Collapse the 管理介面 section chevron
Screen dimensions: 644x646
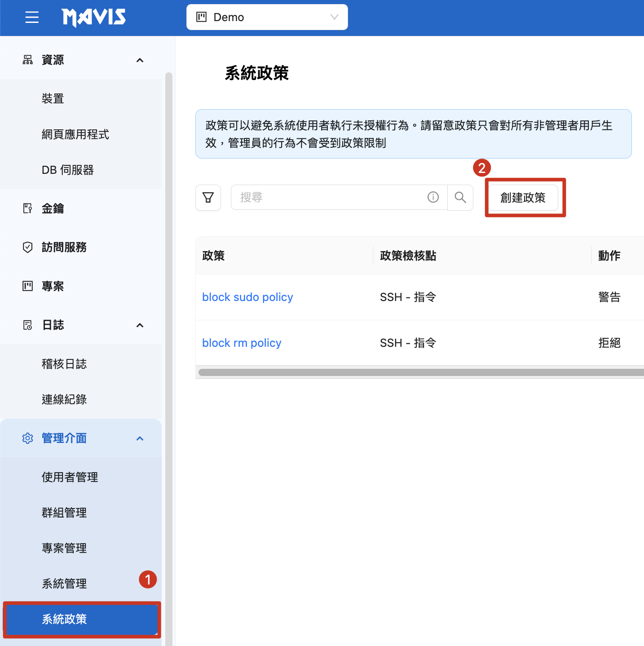tap(140, 438)
